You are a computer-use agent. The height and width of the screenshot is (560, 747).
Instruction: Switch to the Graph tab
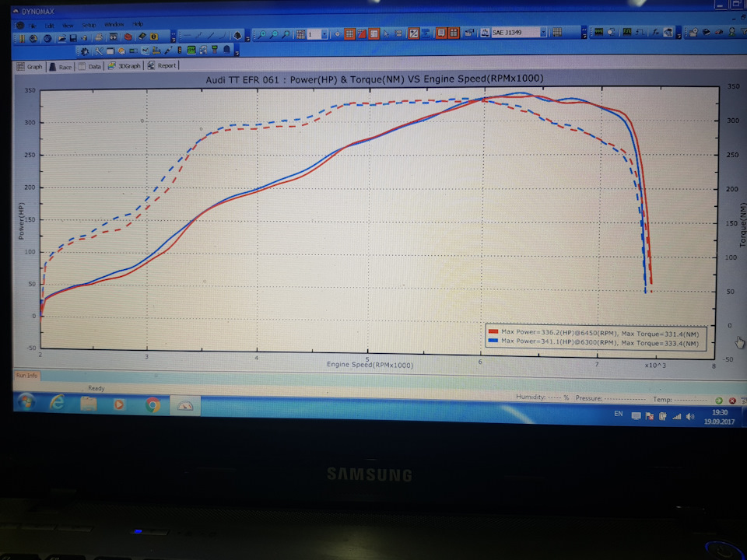click(30, 67)
